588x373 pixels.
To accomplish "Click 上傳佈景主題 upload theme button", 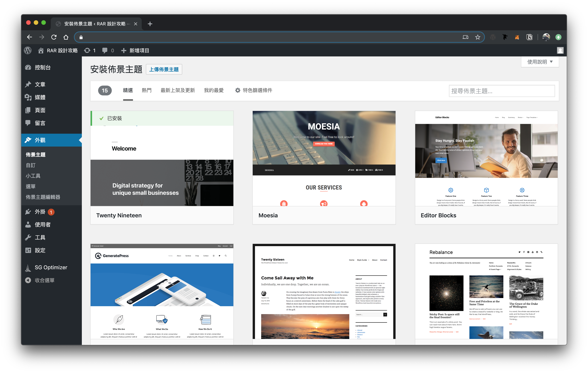I will (x=164, y=69).
